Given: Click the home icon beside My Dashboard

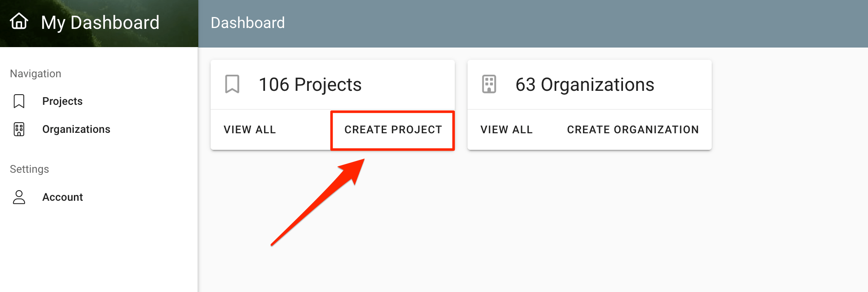Looking at the screenshot, I should click(x=19, y=21).
